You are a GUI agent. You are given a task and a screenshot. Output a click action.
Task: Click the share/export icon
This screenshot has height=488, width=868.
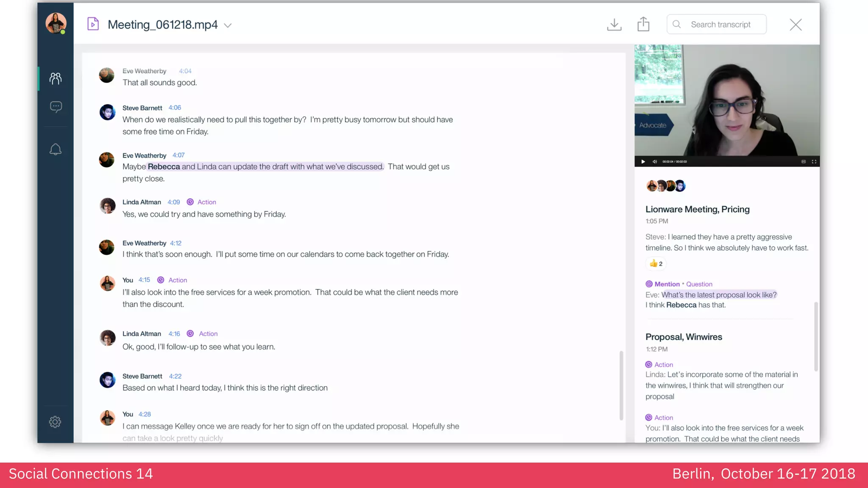643,24
